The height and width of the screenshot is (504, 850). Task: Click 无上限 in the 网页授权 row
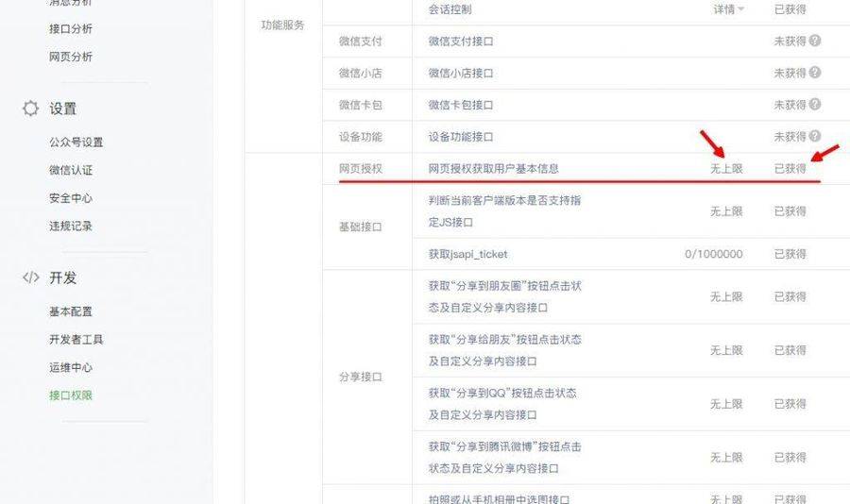pyautogui.click(x=726, y=169)
